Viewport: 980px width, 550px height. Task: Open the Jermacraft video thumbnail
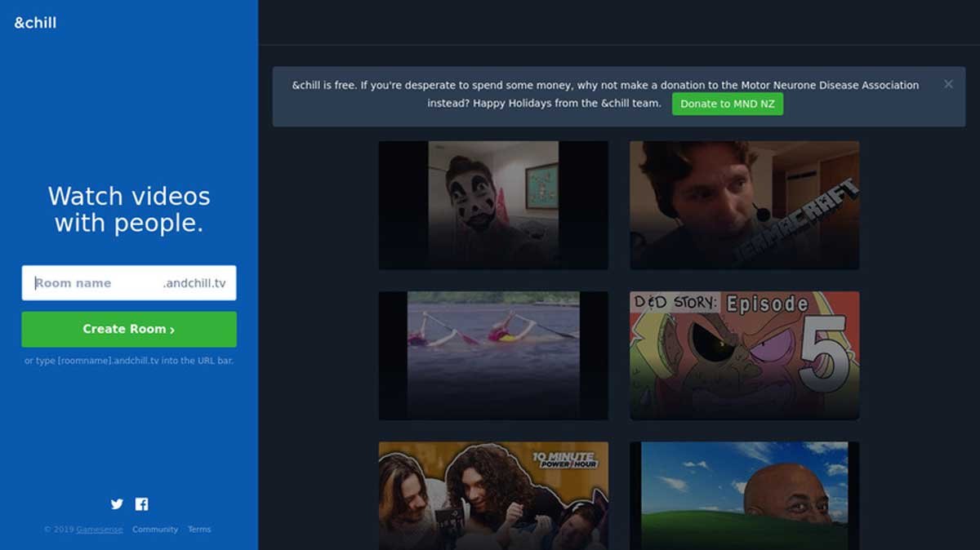click(744, 205)
